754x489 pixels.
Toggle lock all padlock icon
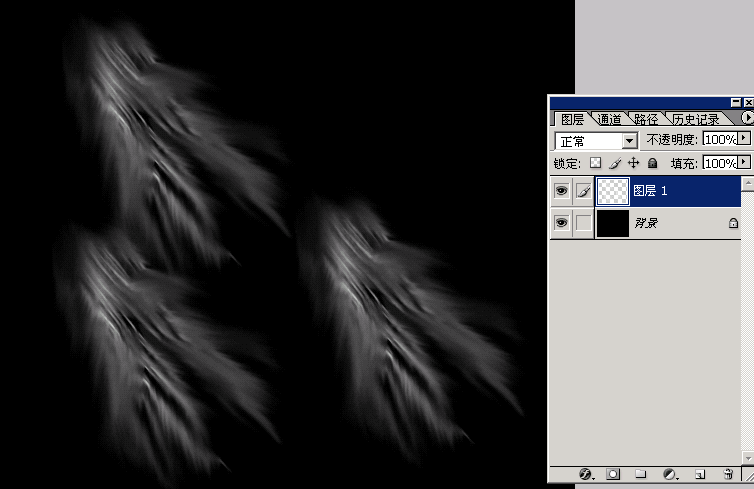(x=652, y=163)
